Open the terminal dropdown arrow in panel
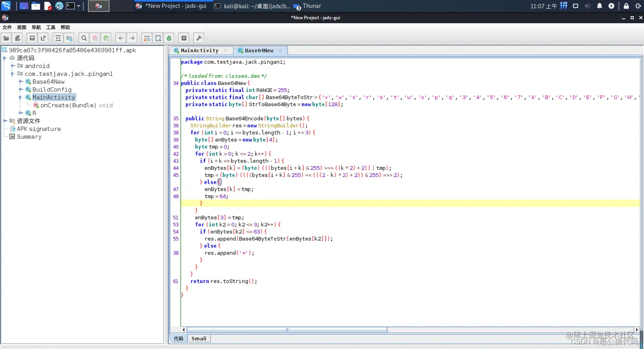This screenshot has width=644, height=349. tap(79, 6)
